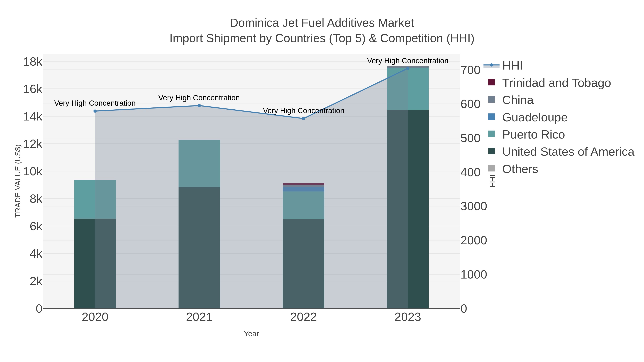Viewport: 644px width, 362px height.
Task: Select the 2021 HHI data point
Action: point(199,106)
